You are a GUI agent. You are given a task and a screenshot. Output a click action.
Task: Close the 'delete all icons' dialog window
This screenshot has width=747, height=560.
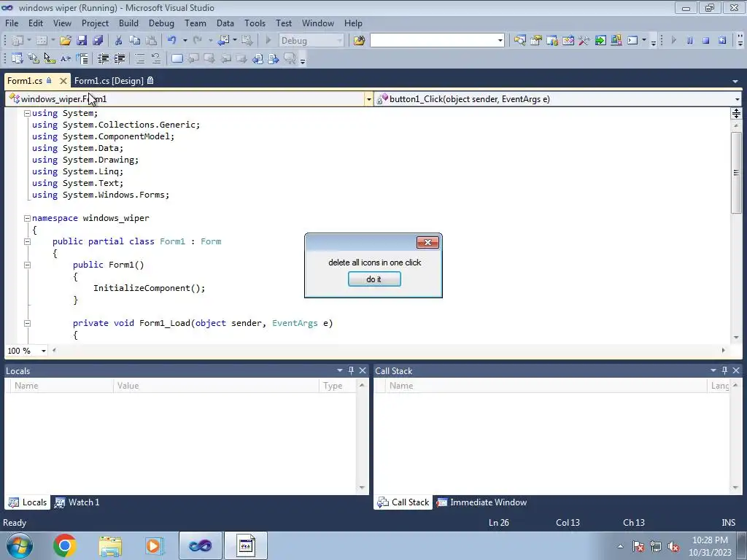pyautogui.click(x=427, y=242)
